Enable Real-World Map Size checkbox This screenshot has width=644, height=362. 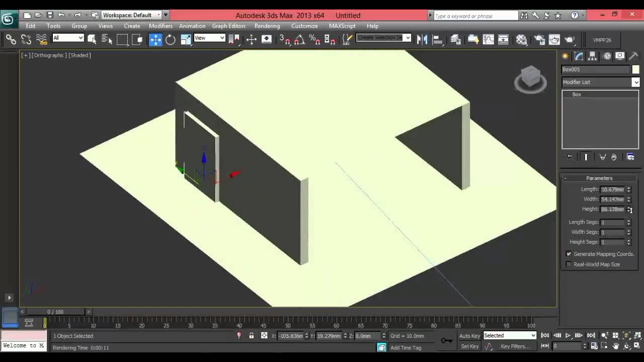(x=569, y=264)
